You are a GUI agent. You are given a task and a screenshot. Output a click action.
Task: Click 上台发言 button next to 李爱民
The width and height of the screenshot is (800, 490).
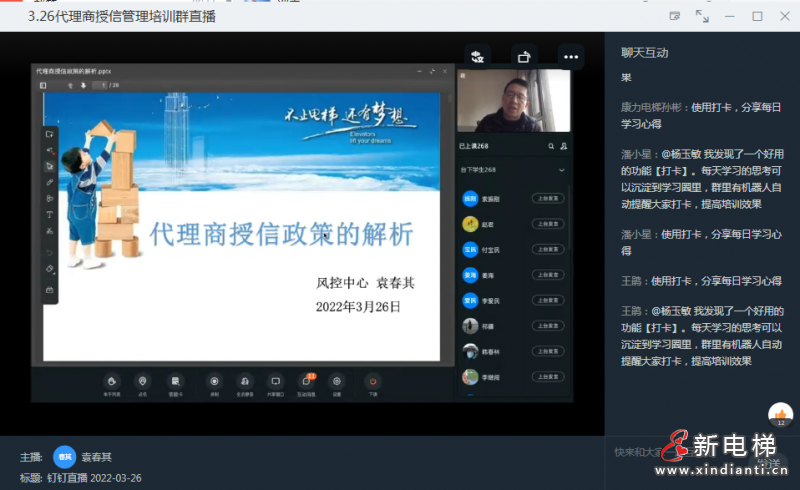(x=547, y=300)
